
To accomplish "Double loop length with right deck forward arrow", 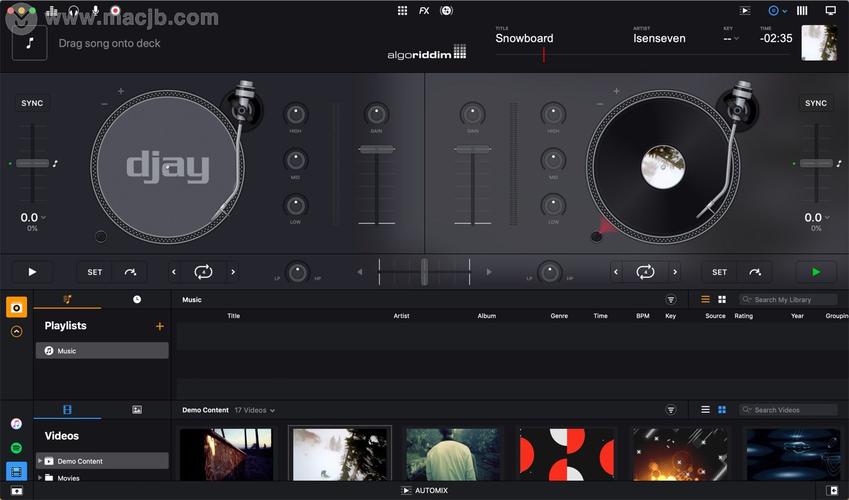I will (x=675, y=272).
